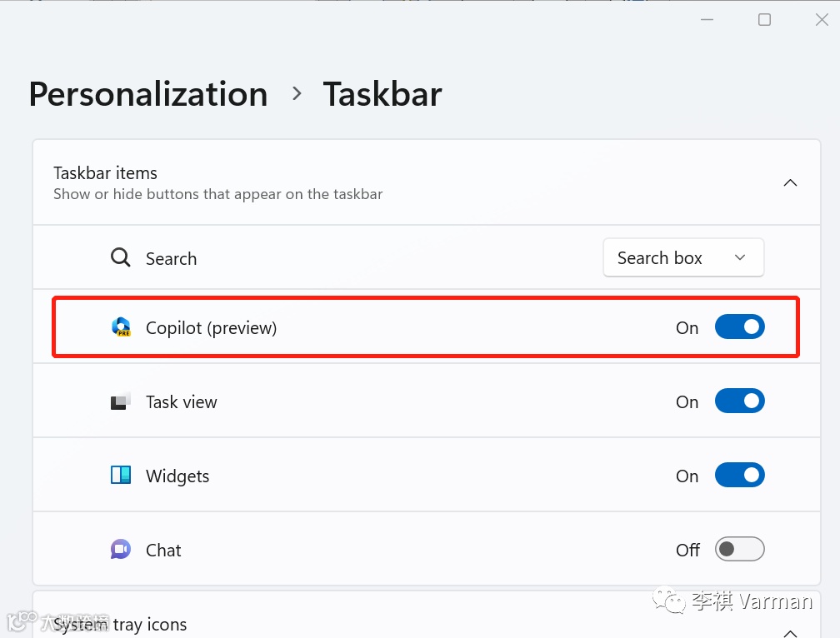Expand the System tray icons section
Viewport: 840px width, 638px height.
point(790,631)
